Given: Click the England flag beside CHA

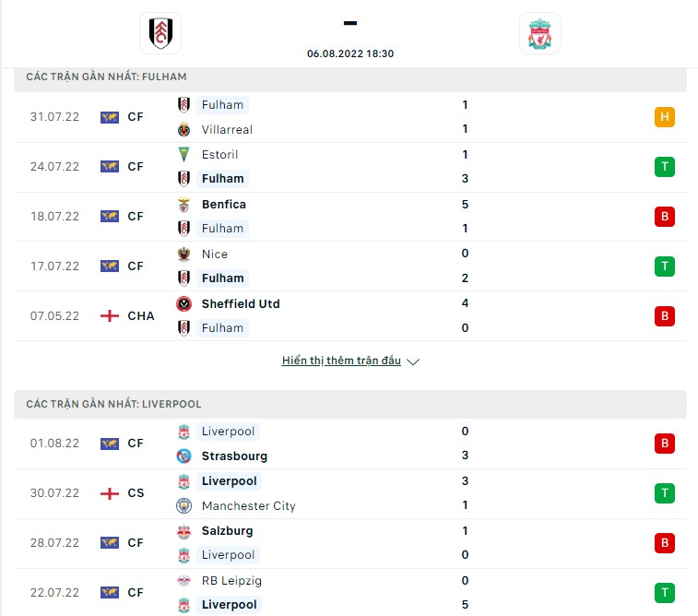Looking at the screenshot, I should [110, 316].
